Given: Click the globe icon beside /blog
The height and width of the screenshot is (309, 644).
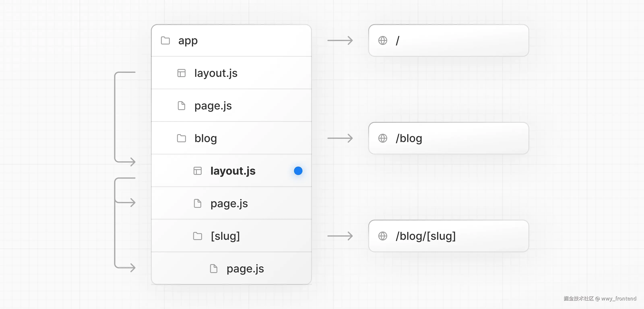Looking at the screenshot, I should coord(383,138).
